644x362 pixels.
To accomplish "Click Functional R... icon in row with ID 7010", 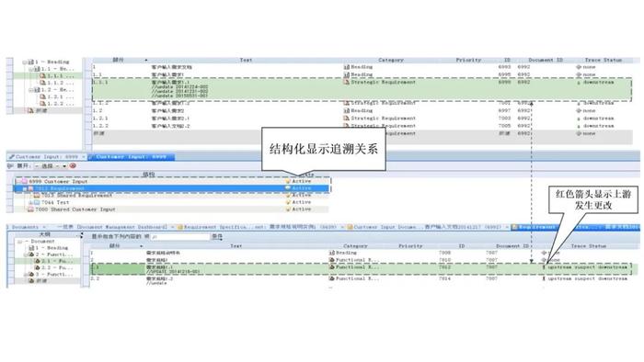I will click(332, 260).
